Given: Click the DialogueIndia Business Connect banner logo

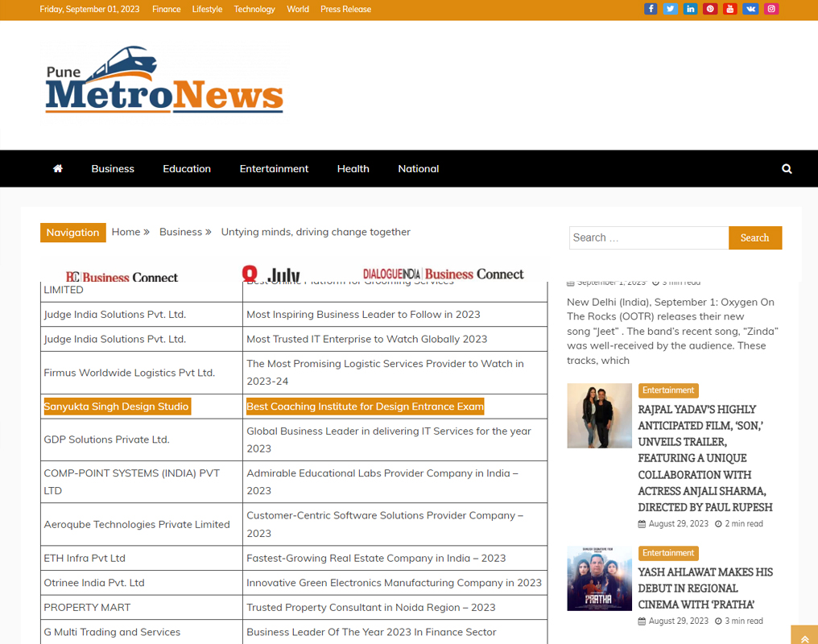Looking at the screenshot, I should (x=444, y=274).
